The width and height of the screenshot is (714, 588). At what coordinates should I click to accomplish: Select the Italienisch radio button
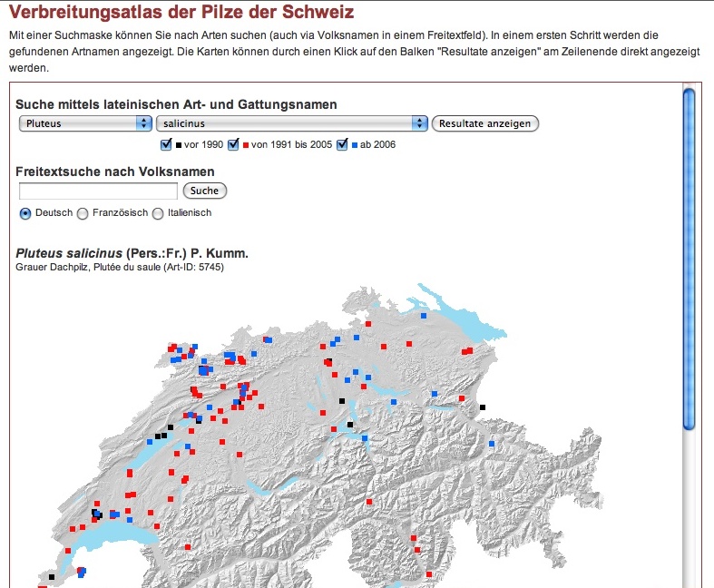[x=158, y=213]
